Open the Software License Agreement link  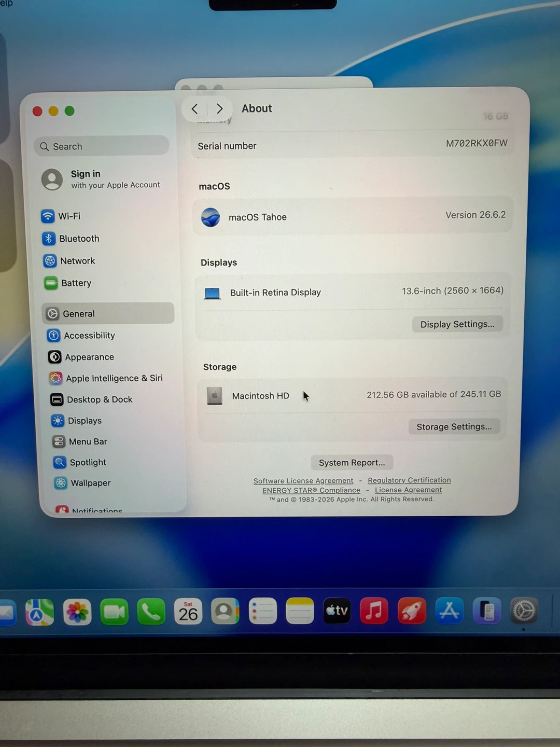pos(303,481)
